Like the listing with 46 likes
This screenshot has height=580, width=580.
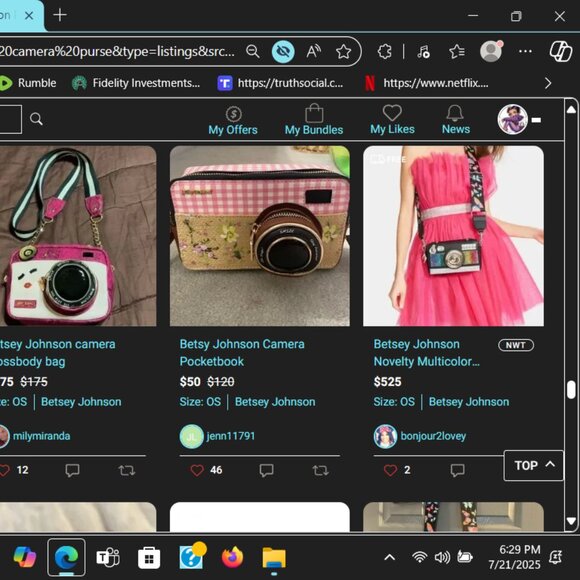point(197,470)
